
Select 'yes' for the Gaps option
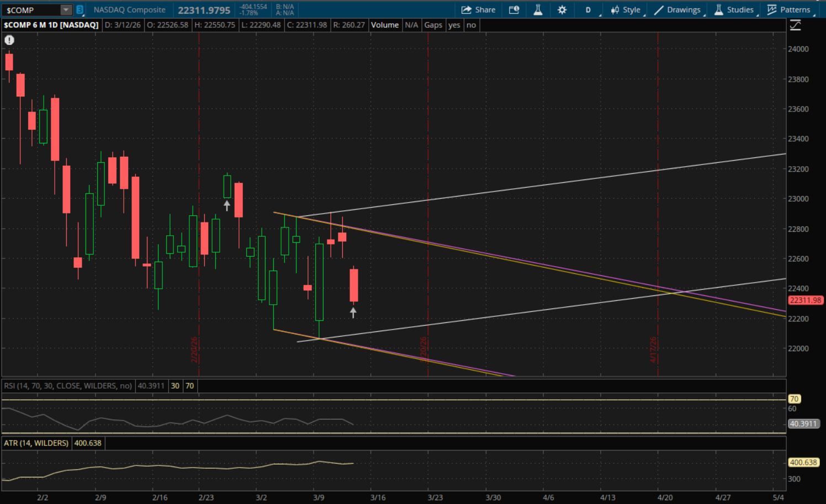(454, 25)
